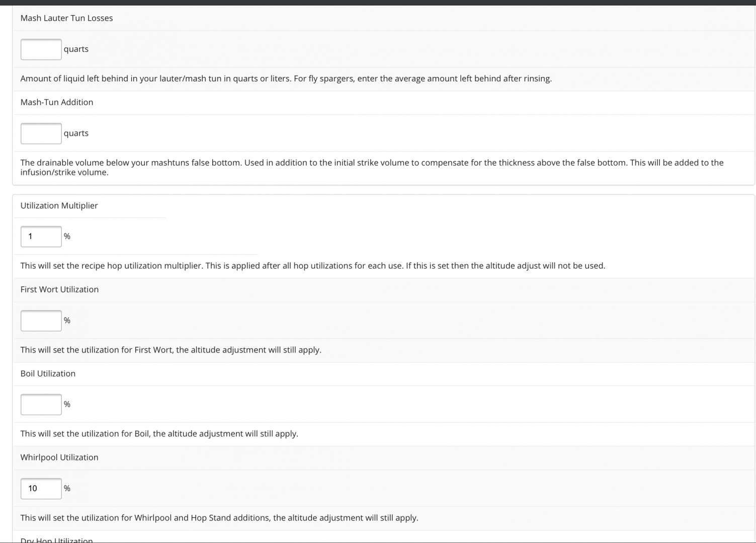Select the Utilization Multiplier input containing 1

41,236
